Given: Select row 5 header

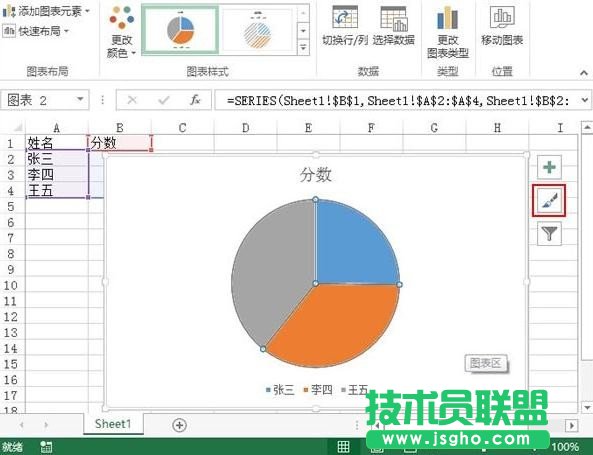Looking at the screenshot, I should (x=11, y=207).
